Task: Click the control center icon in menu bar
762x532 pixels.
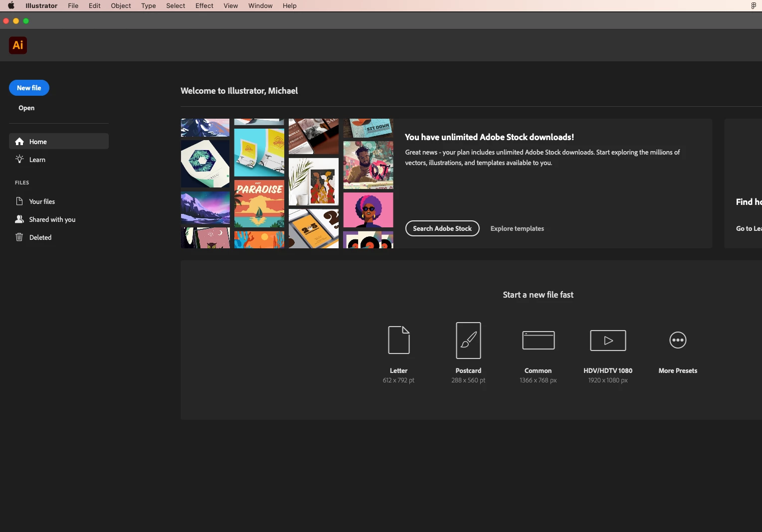Action: click(754, 5)
